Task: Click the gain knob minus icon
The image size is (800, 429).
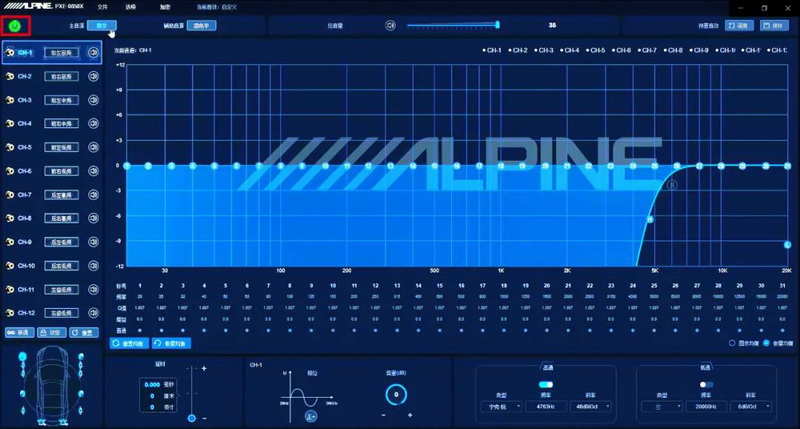Action: pyautogui.click(x=384, y=415)
